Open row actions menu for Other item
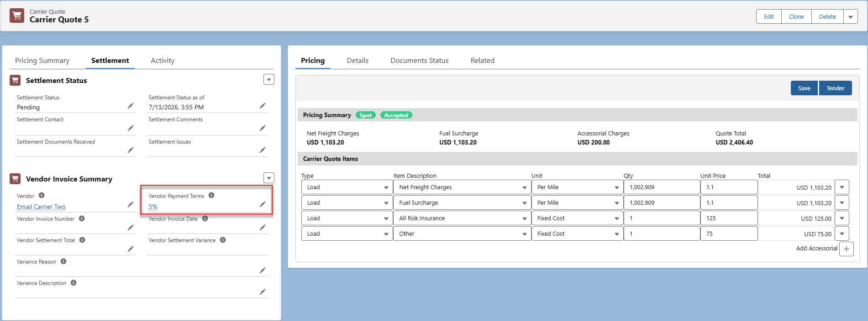The image size is (868, 321). tap(842, 234)
